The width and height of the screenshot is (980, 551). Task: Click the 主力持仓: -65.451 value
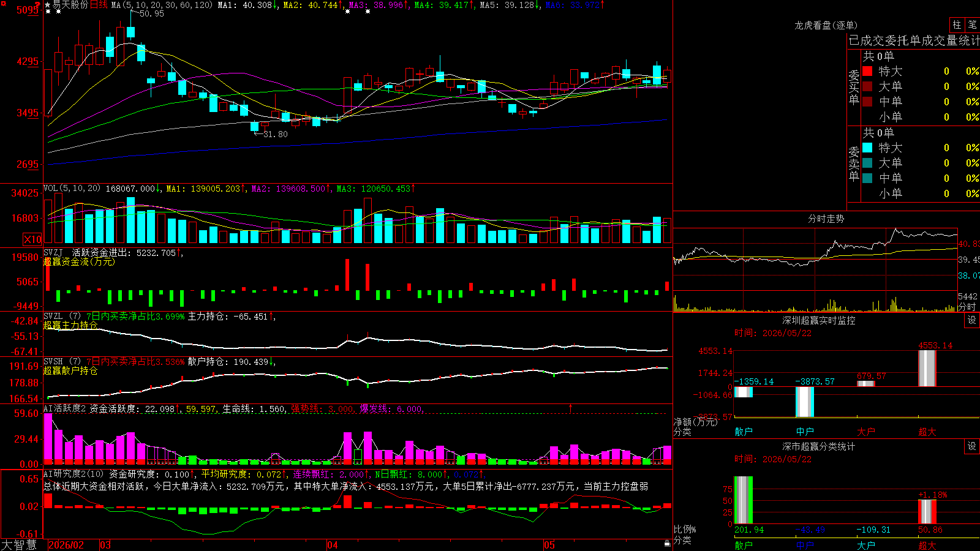click(x=231, y=317)
